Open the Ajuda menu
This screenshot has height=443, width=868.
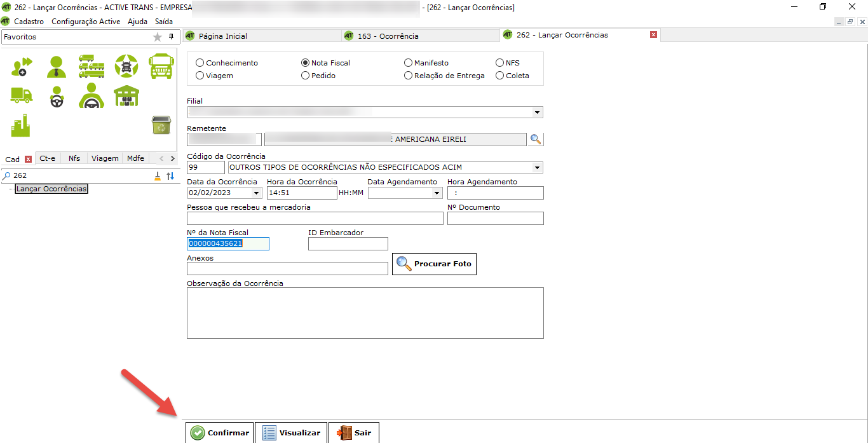(x=137, y=22)
